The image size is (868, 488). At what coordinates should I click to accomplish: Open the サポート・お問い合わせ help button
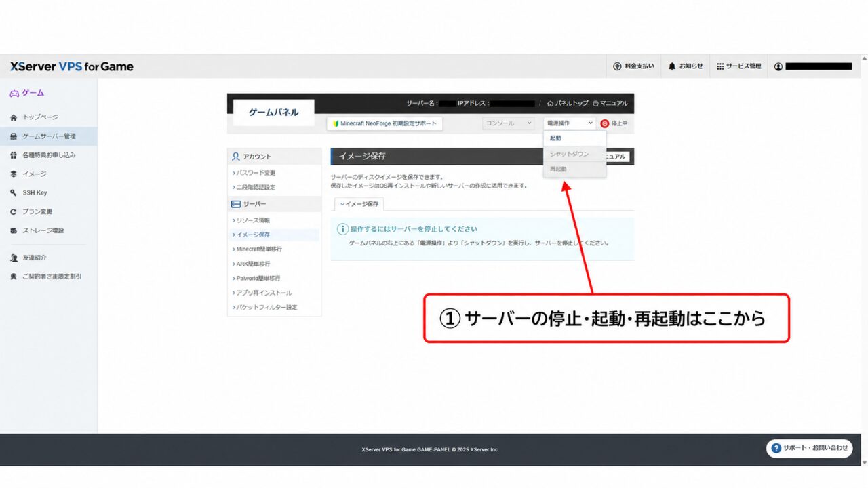(810, 448)
